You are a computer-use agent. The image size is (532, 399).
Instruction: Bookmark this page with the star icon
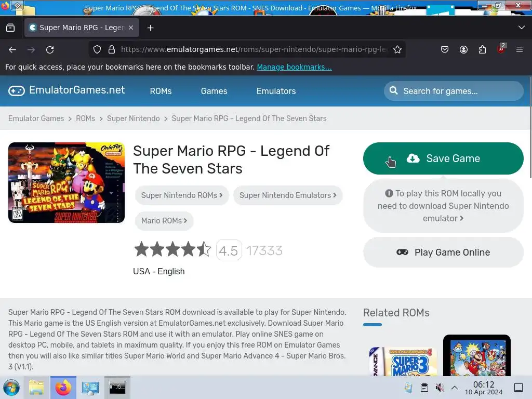pos(397,49)
